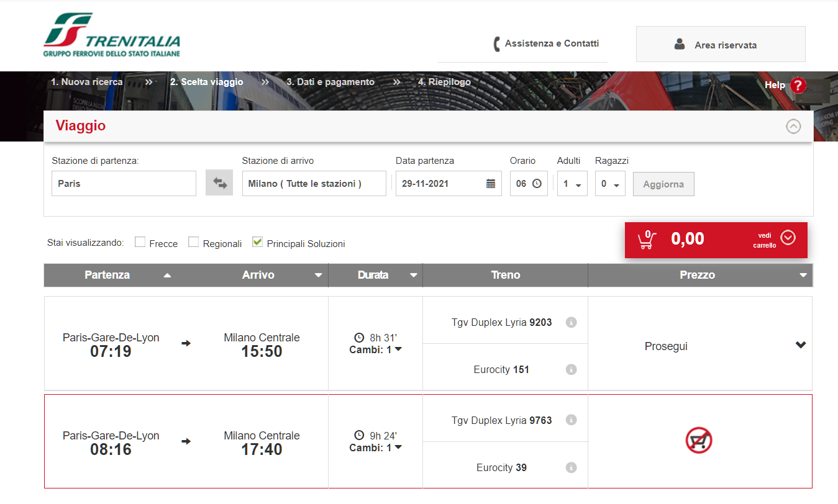838x504 pixels.
Task: Open the Ragazzi count dropdown
Action: [x=610, y=184]
